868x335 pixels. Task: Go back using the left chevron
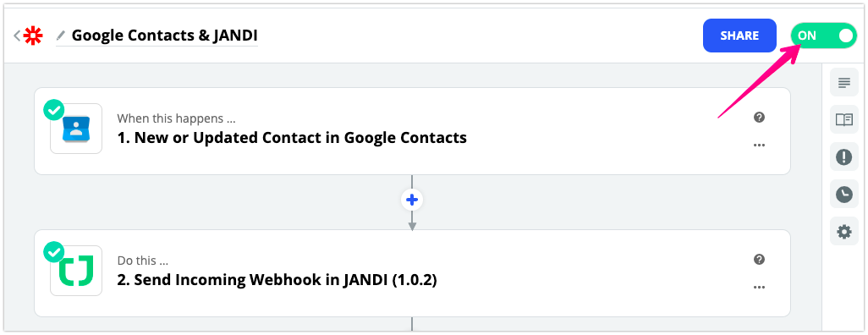click(17, 36)
